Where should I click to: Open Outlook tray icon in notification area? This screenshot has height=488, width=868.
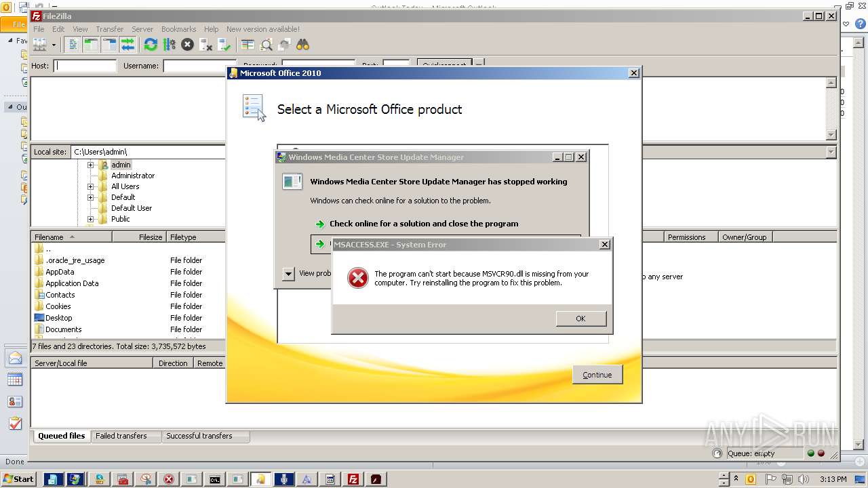[x=751, y=479]
